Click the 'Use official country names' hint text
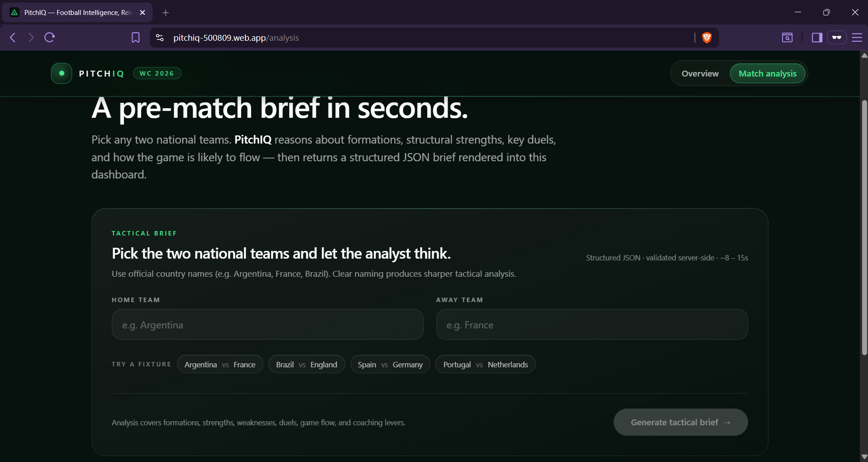The height and width of the screenshot is (462, 868). click(x=314, y=274)
